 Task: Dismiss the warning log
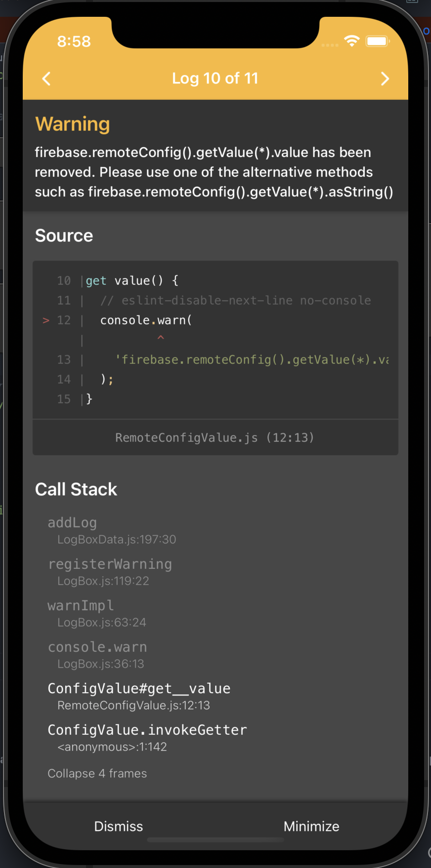[x=119, y=826]
